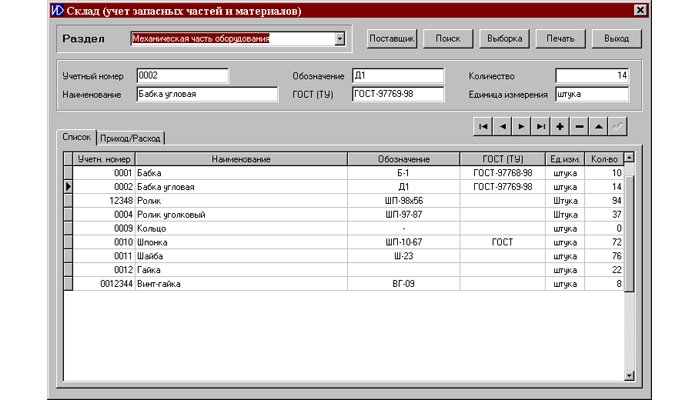
Task: Click the quantity cell showing 94
Action: point(604,200)
